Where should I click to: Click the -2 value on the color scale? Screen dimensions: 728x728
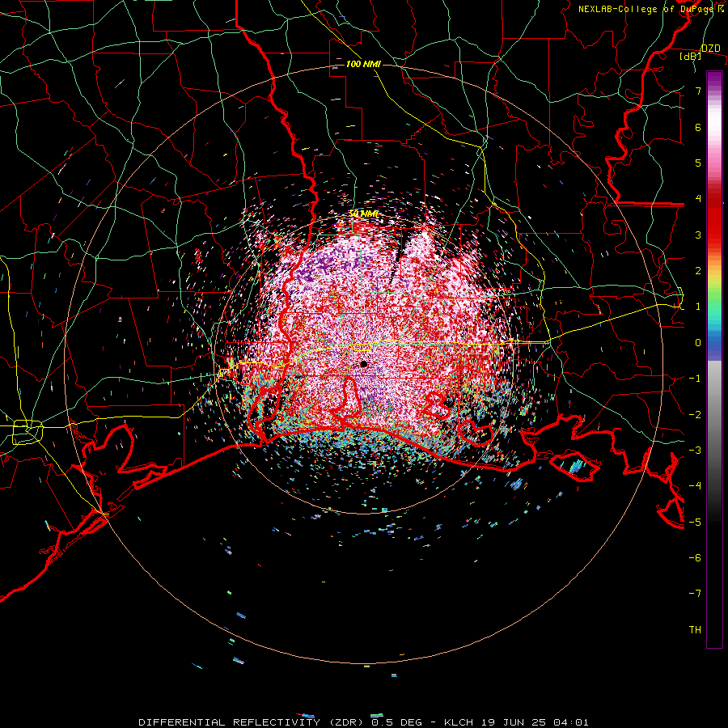695,415
